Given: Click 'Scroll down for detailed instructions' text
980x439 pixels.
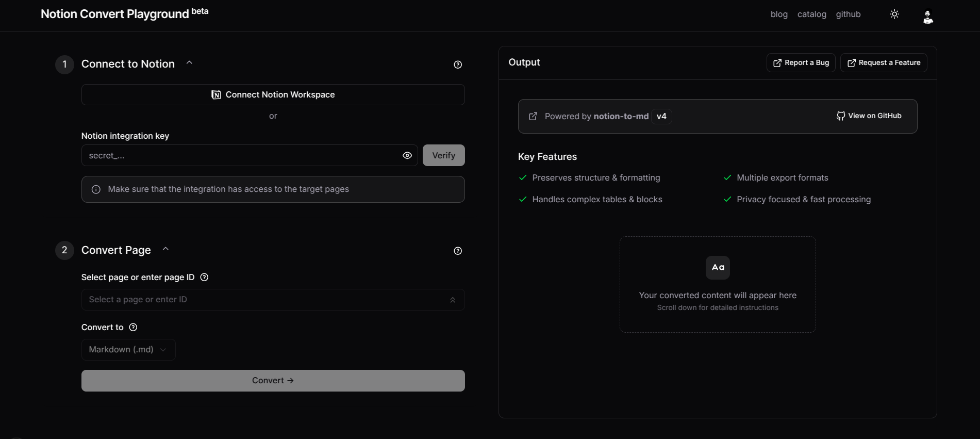Looking at the screenshot, I should pos(718,307).
